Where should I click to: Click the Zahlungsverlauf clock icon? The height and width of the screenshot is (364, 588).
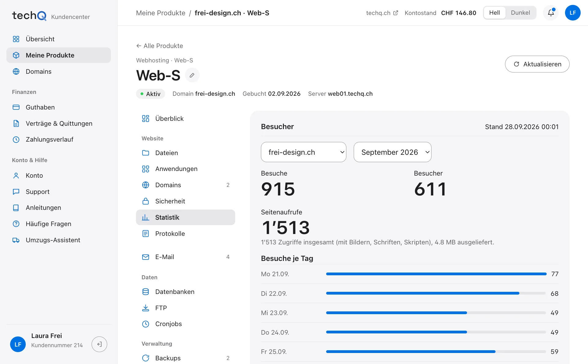[x=16, y=139]
